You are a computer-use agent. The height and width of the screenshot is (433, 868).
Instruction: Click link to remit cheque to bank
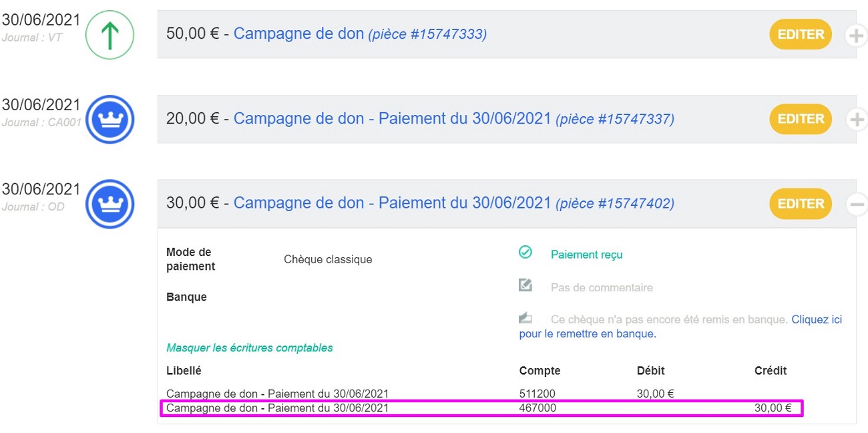pyautogui.click(x=680, y=327)
